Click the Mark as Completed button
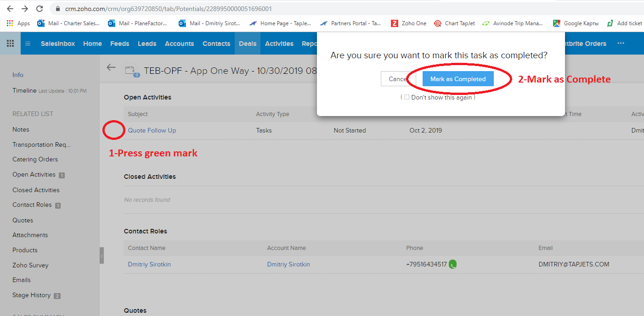Image resolution: width=644 pixels, height=316 pixels. point(458,79)
